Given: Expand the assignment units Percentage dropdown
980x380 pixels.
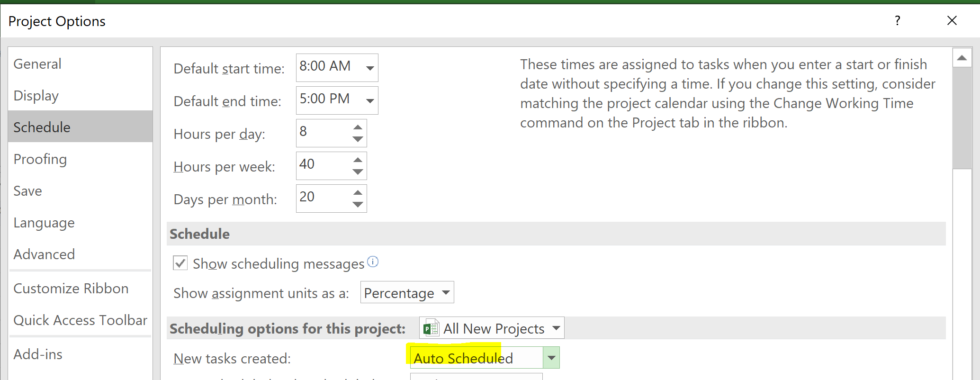Looking at the screenshot, I should click(446, 292).
